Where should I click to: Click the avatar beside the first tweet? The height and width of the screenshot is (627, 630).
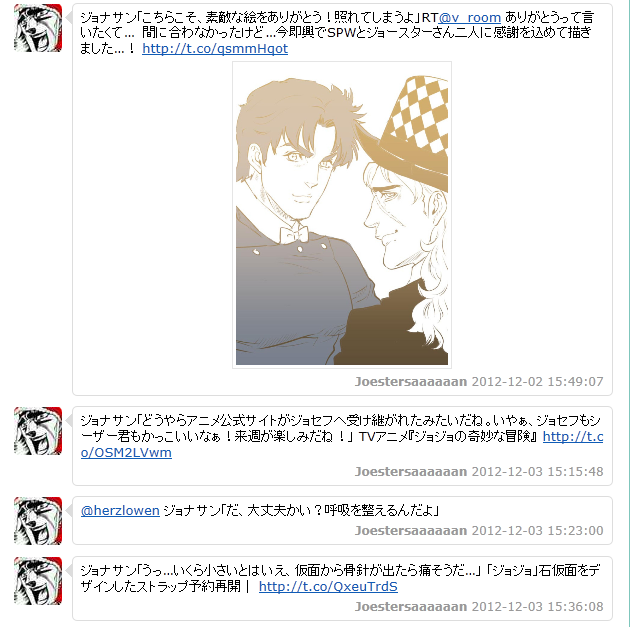38,28
